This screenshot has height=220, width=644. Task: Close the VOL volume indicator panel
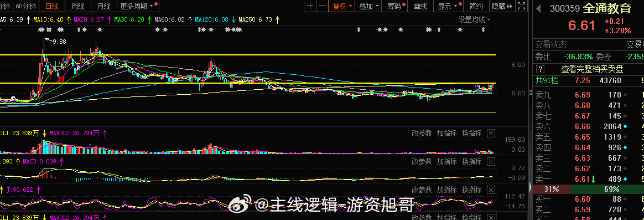click(x=491, y=133)
